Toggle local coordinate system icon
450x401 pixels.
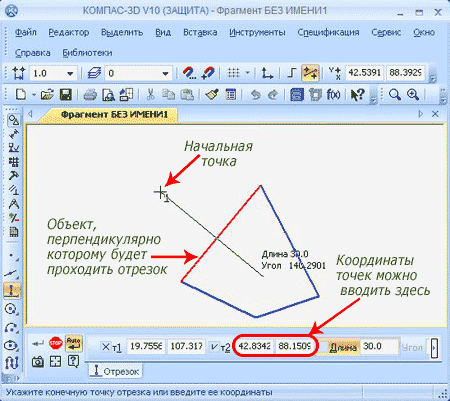pos(267,73)
